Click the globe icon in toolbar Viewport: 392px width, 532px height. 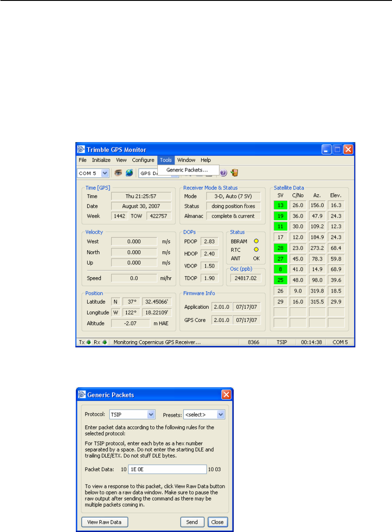pos(129,173)
